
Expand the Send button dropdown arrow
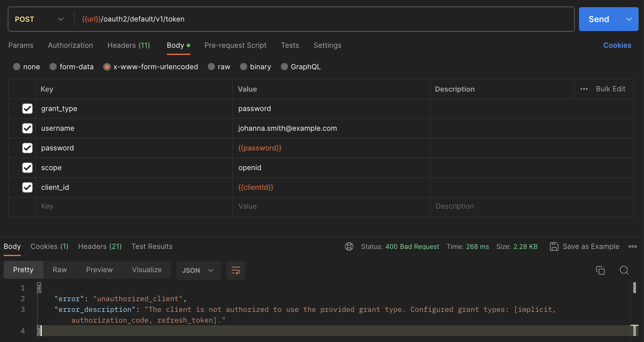629,19
